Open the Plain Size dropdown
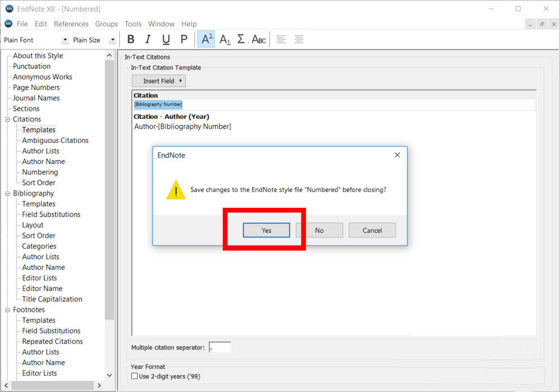Viewport: 560px width, 392px height. point(113,40)
